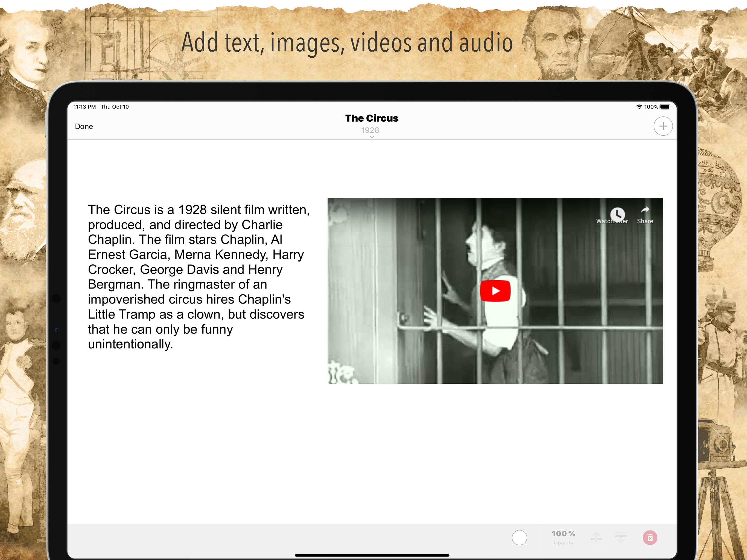Tap the battery indicator icon

665,107
